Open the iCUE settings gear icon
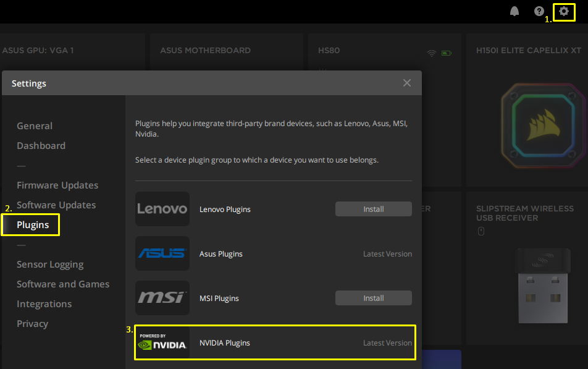The height and width of the screenshot is (369, 588). [x=563, y=11]
